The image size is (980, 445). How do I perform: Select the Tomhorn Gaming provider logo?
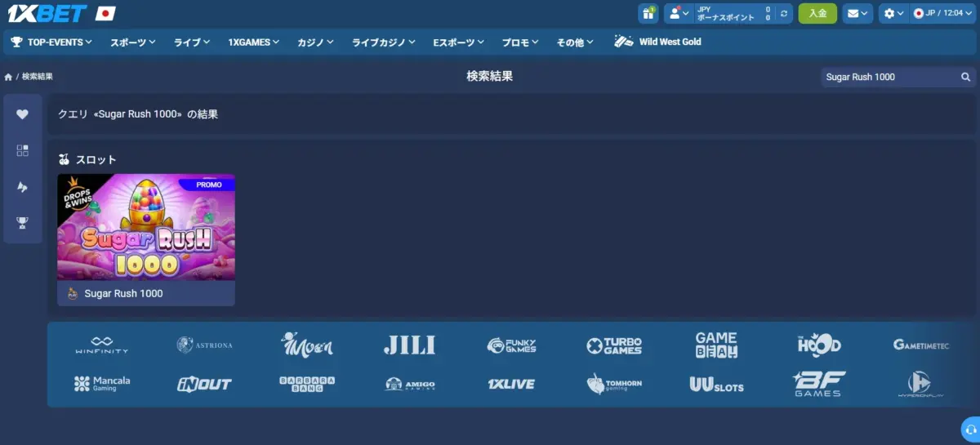click(615, 384)
